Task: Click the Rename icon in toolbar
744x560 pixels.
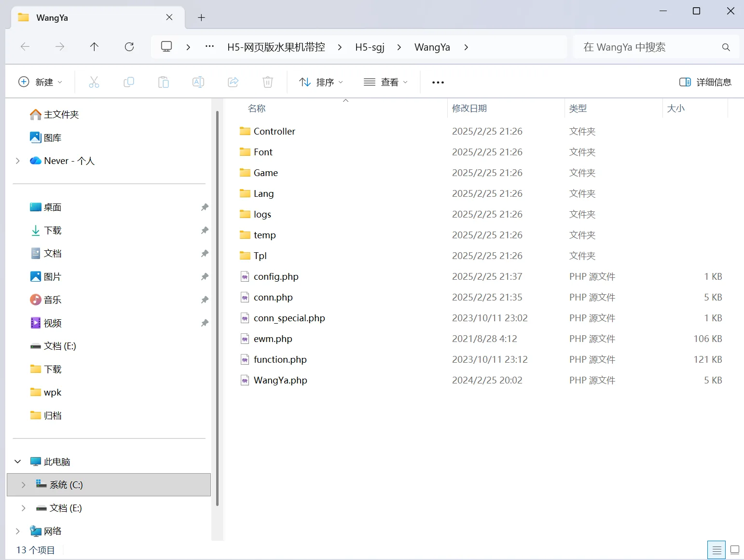Action: (x=198, y=82)
